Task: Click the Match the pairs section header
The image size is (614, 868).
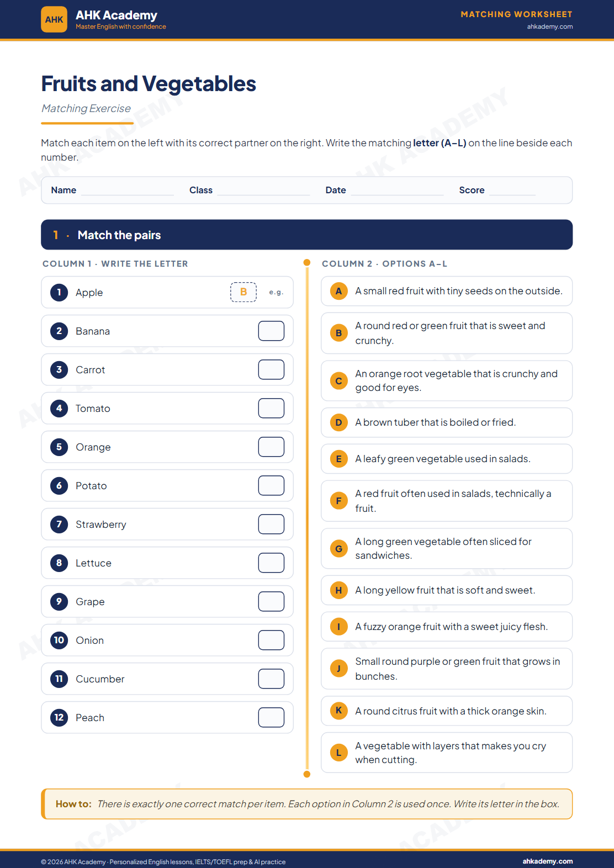Action: [x=306, y=235]
